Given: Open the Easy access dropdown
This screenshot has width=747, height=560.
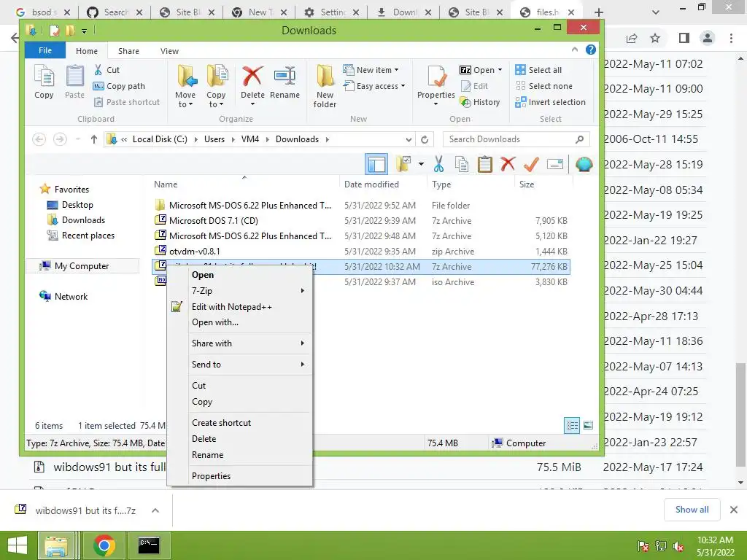Looking at the screenshot, I should [374, 86].
